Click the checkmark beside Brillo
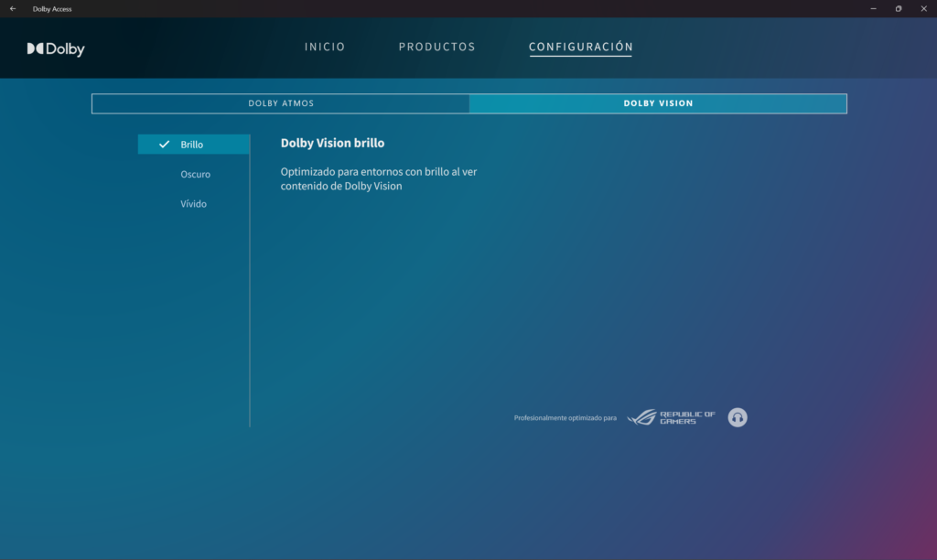The height and width of the screenshot is (560, 937). (165, 145)
